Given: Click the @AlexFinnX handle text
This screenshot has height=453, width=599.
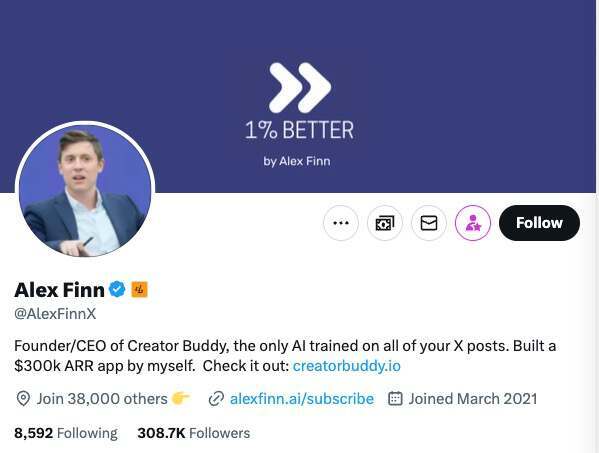Looking at the screenshot, I should (55, 314).
